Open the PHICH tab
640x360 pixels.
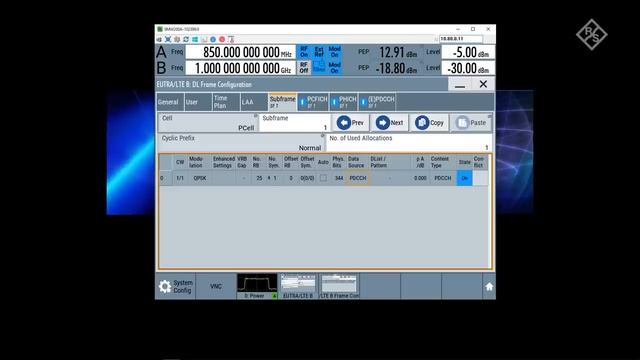pyautogui.click(x=344, y=102)
